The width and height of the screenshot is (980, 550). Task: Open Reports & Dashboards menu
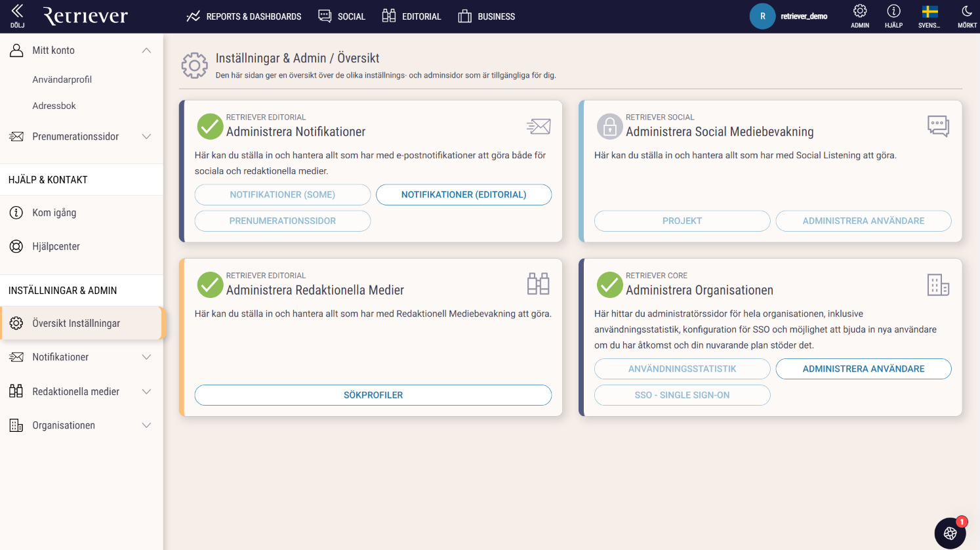click(x=243, y=16)
